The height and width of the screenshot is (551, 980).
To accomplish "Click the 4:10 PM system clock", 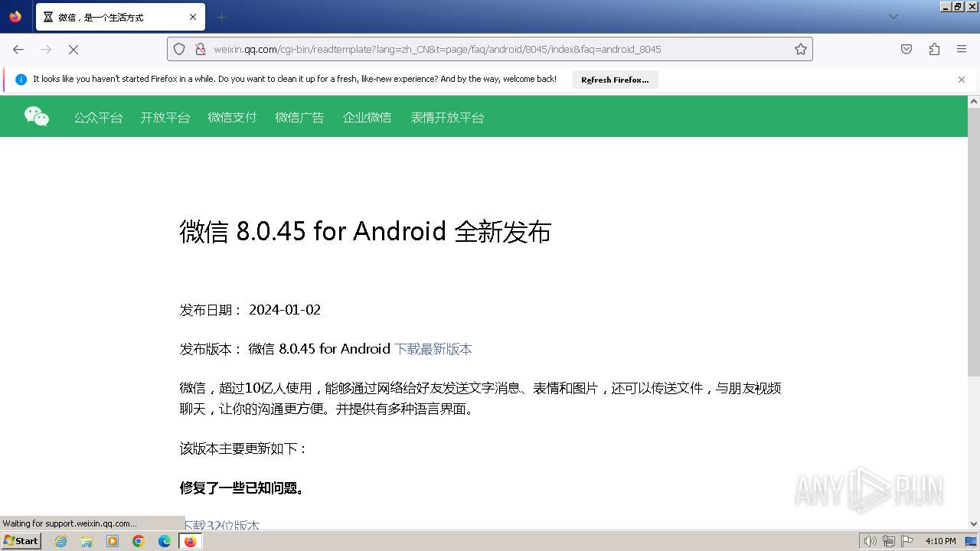I will pos(941,541).
